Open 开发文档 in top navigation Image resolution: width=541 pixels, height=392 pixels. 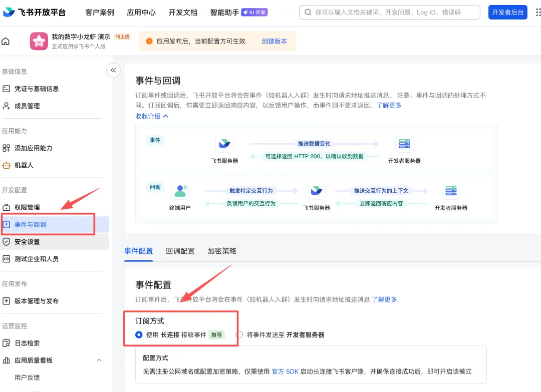click(183, 13)
